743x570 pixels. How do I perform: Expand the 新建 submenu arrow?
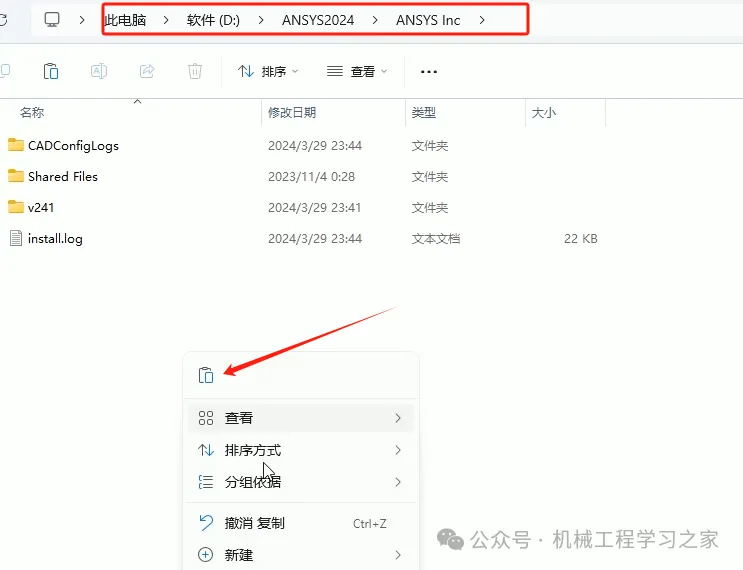[398, 554]
